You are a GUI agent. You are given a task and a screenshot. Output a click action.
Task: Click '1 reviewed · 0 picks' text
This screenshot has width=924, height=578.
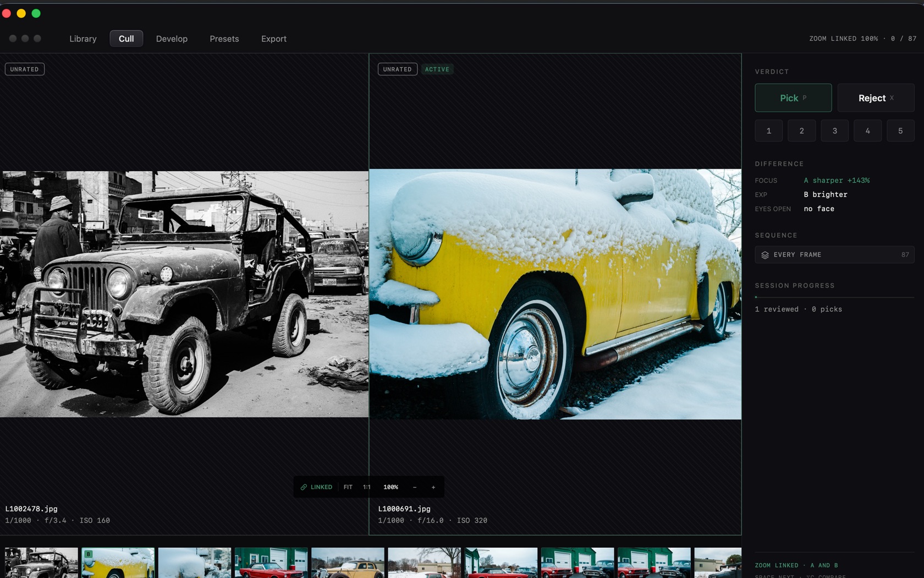799,309
